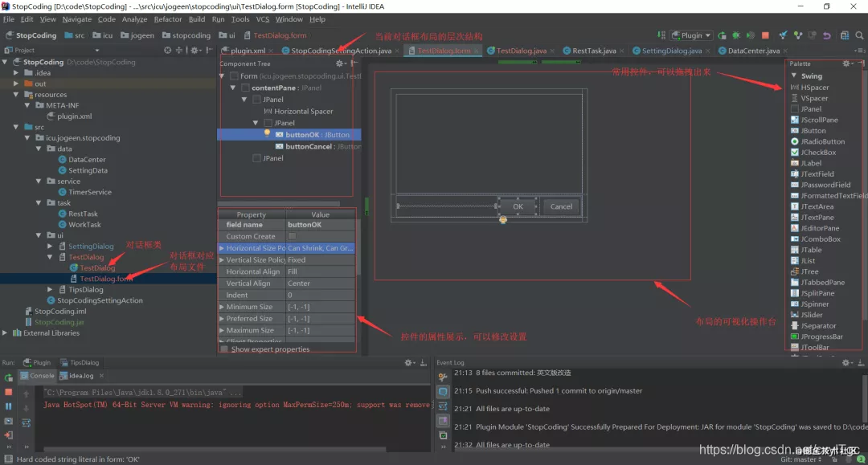The image size is (868, 465).
Task: Click the Run Plugin toolbar icon
Action: click(x=722, y=35)
